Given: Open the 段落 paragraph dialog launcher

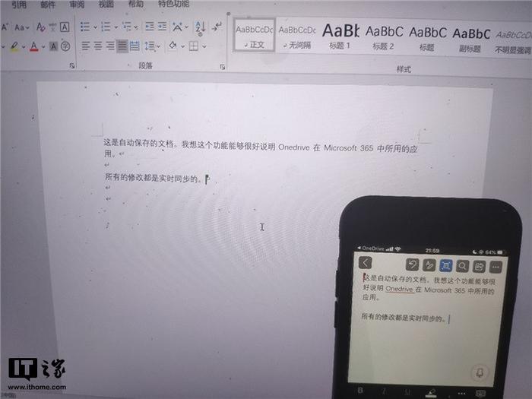Looking at the screenshot, I should coord(222,67).
